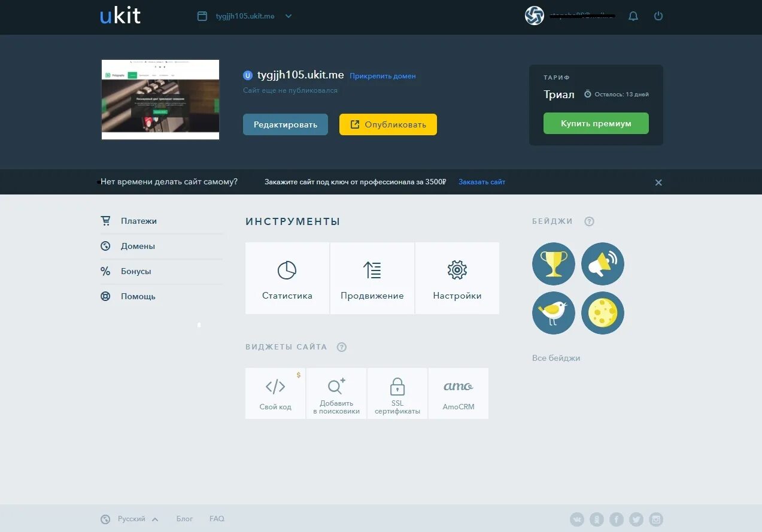Click the trophy badge
The height and width of the screenshot is (532, 762).
[x=554, y=264]
